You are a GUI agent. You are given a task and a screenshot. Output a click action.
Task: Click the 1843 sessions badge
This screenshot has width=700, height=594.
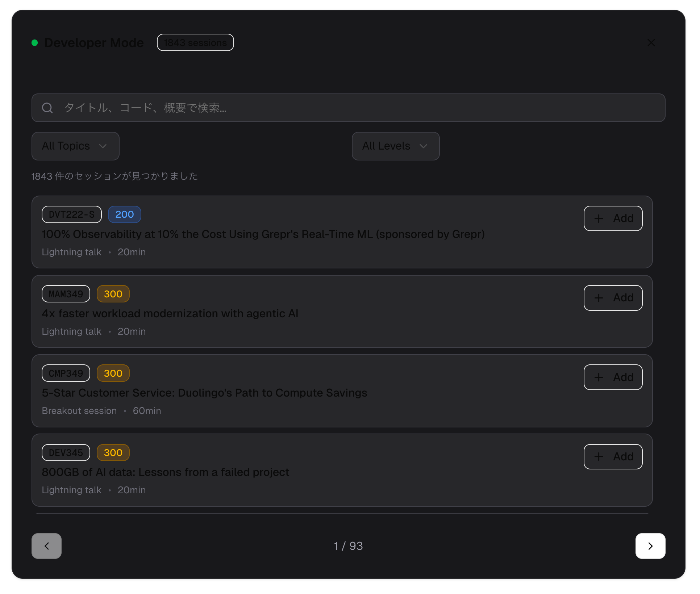(x=195, y=43)
